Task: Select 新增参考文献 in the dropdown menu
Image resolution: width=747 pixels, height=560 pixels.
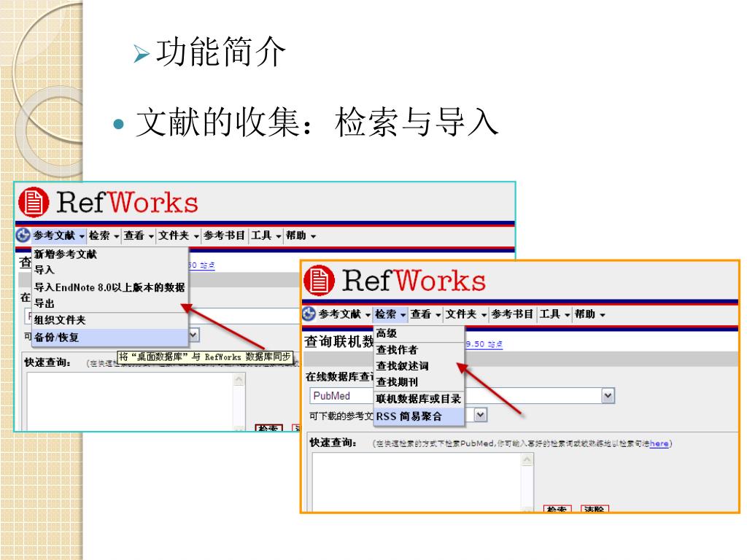Action: (x=110, y=254)
